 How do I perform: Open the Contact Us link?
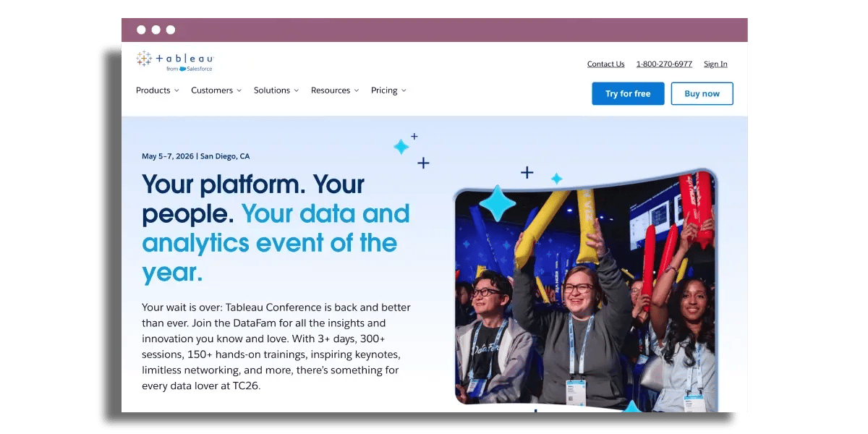[605, 64]
